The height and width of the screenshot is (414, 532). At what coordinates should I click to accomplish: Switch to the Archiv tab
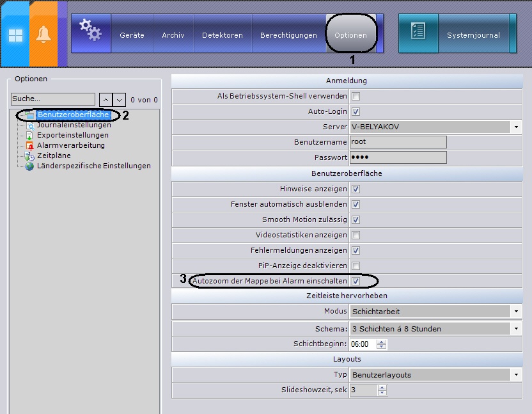tap(173, 35)
